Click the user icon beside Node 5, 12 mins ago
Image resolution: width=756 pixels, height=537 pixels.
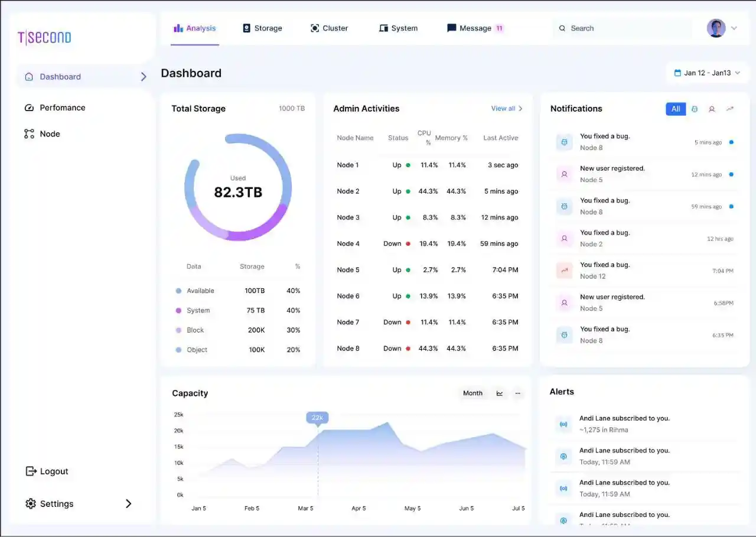click(565, 174)
